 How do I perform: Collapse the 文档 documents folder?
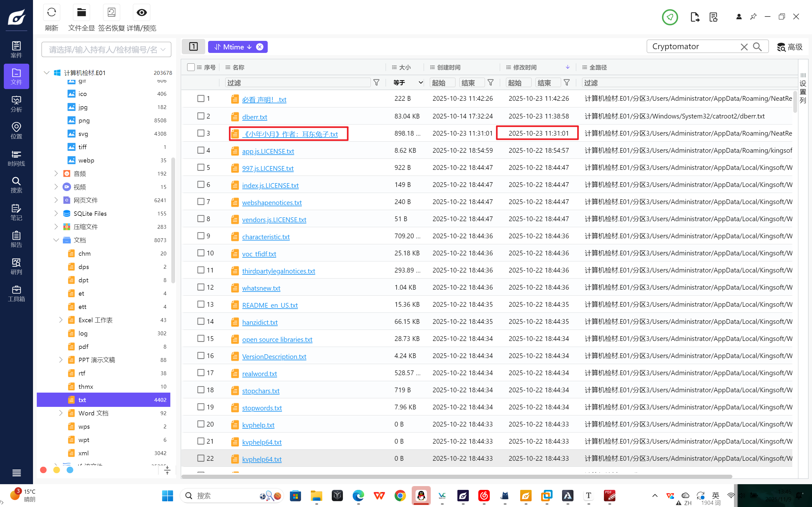click(56, 240)
